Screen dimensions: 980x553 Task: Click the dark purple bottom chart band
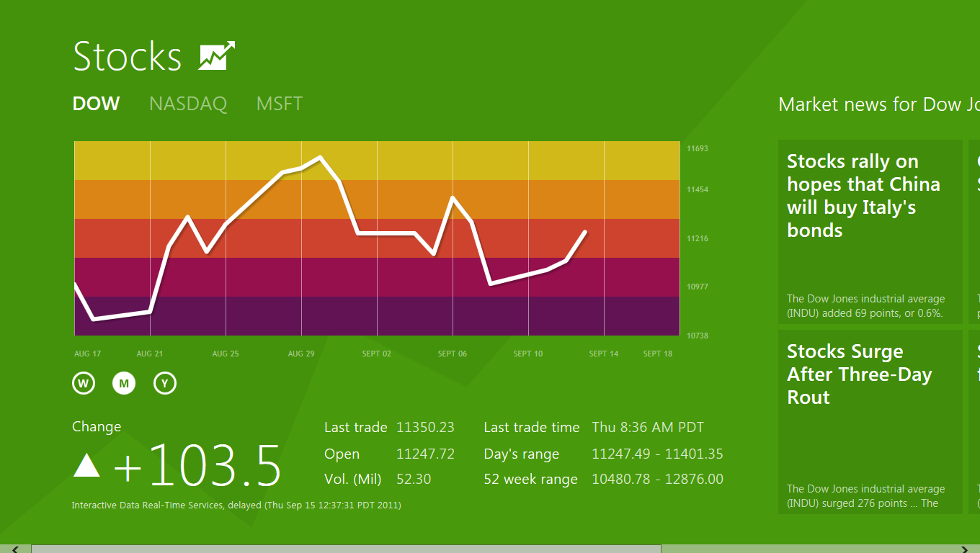pyautogui.click(x=377, y=316)
